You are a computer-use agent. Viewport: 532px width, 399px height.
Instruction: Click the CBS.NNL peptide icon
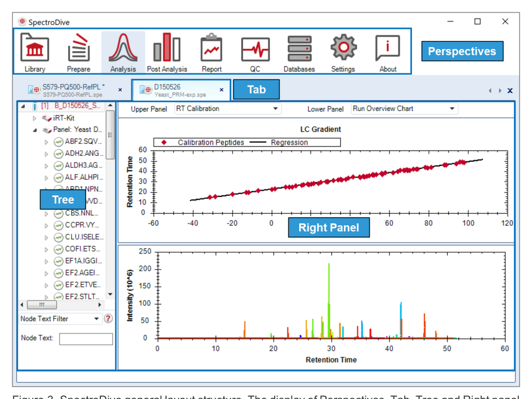(59, 213)
